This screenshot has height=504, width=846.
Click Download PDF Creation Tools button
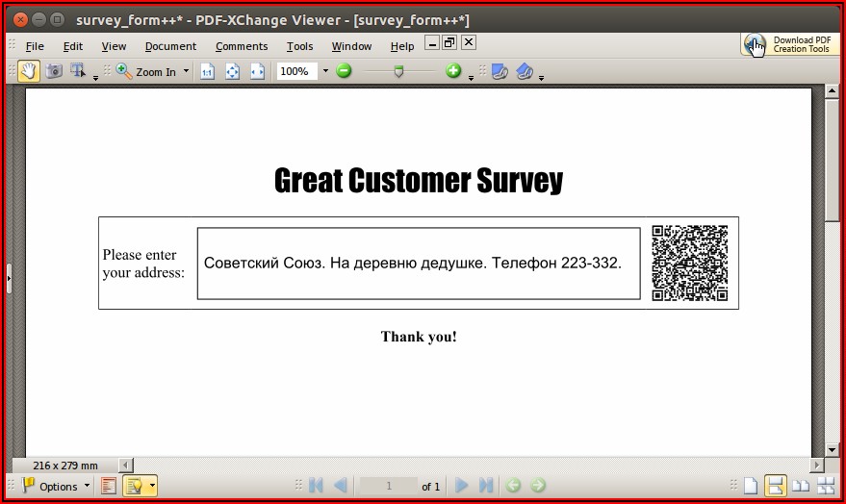pos(790,45)
